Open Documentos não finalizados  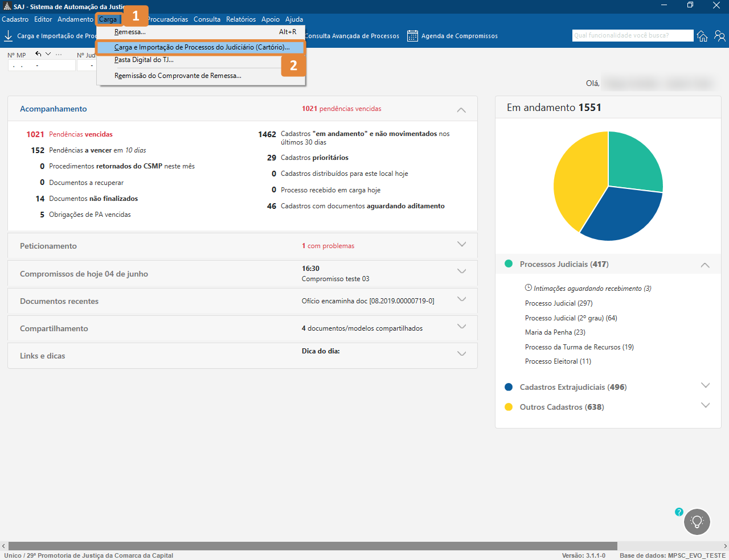(87, 199)
